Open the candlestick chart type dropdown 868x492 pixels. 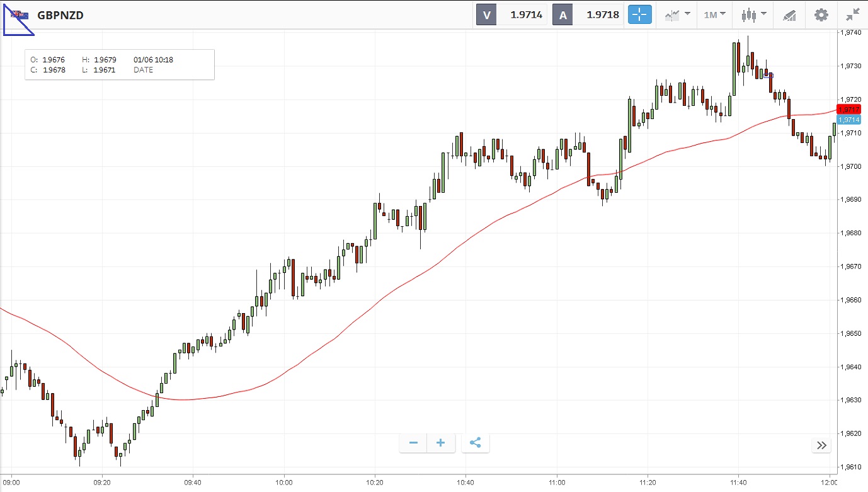click(x=753, y=14)
